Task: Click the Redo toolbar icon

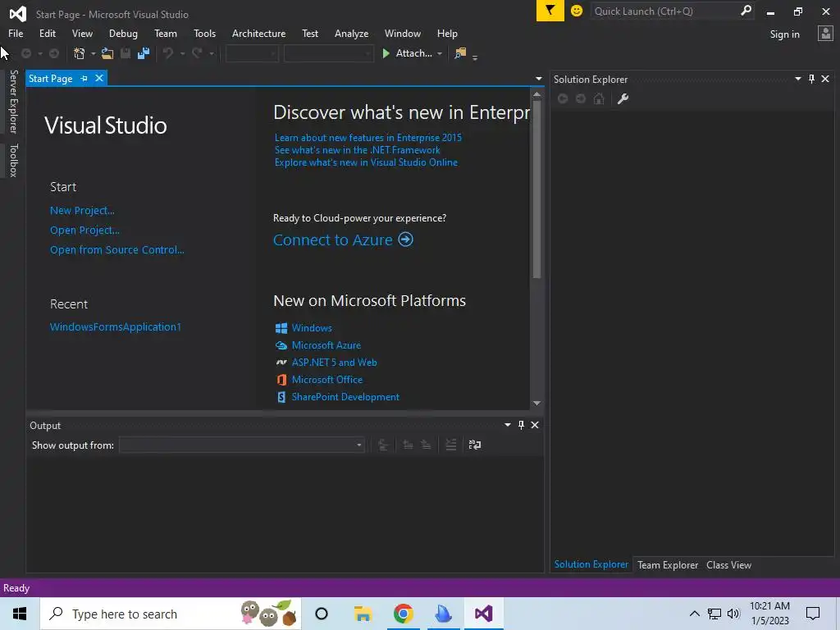Action: [x=197, y=53]
